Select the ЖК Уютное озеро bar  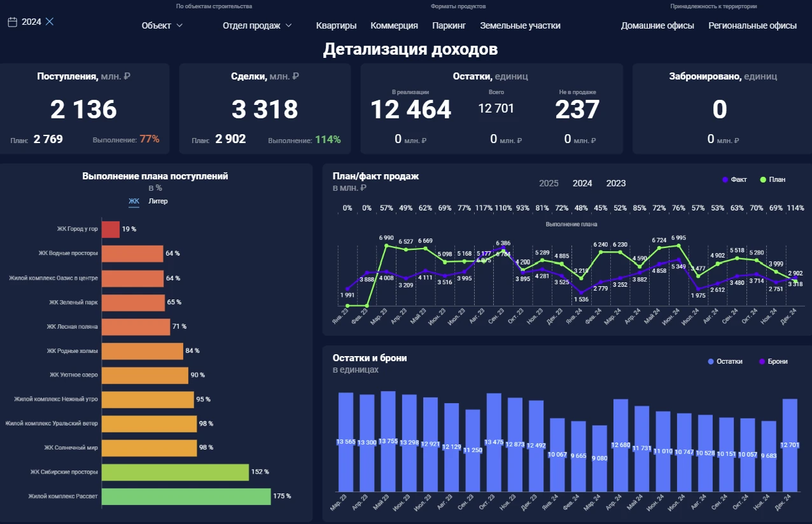pyautogui.click(x=145, y=375)
